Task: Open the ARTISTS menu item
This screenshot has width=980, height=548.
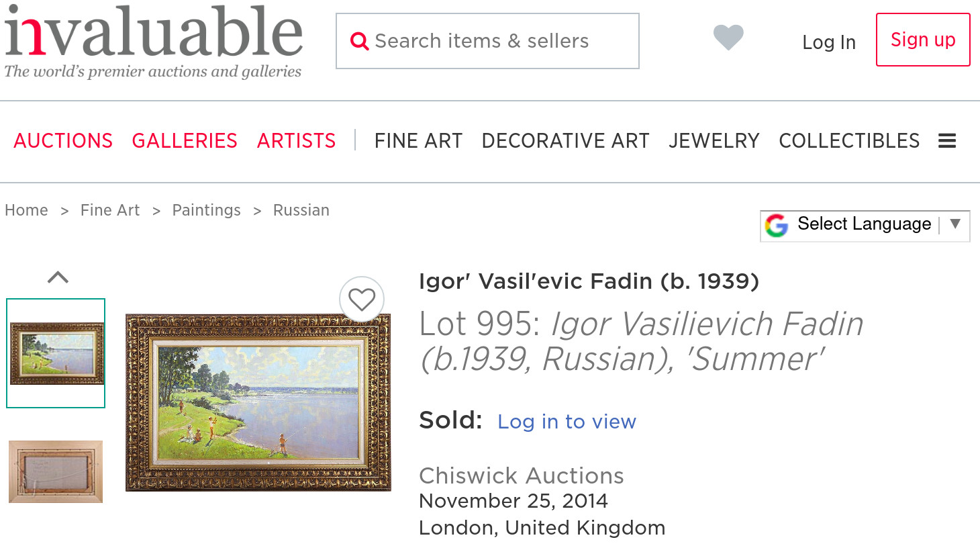Action: click(296, 141)
